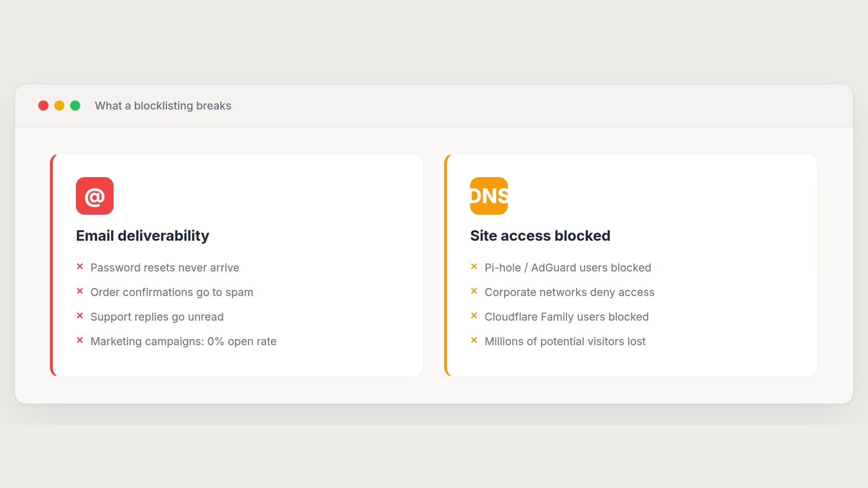This screenshot has width=868, height=488.
Task: Click the X icon beside Order confirmations
Action: coord(80,291)
